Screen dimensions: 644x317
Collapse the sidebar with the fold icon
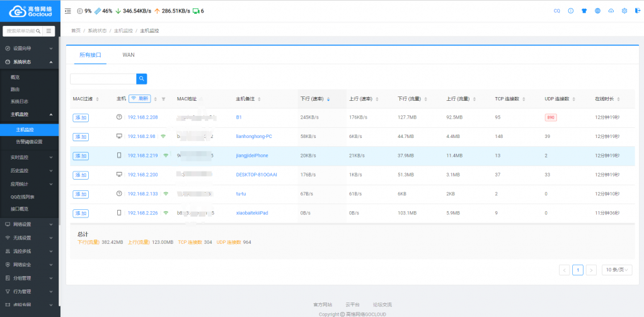coord(68,11)
